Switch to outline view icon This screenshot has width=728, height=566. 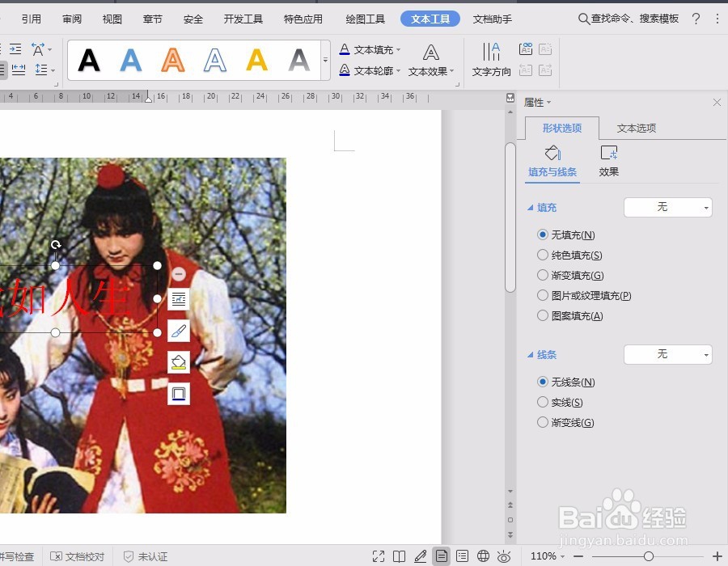click(x=462, y=555)
